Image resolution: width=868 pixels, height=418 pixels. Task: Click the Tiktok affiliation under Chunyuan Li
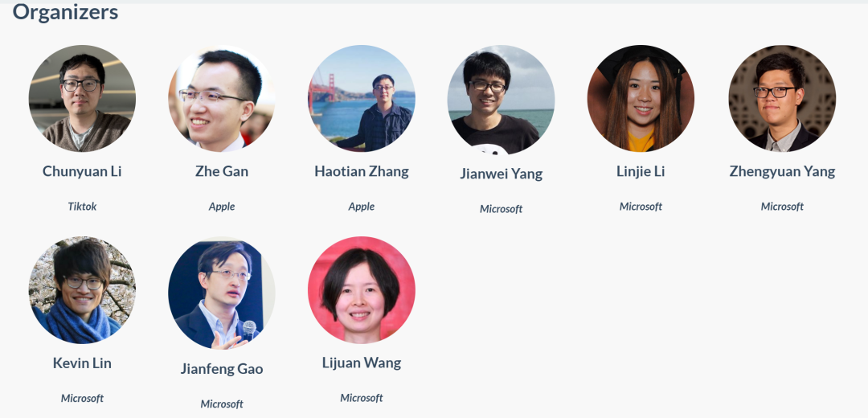(x=82, y=207)
